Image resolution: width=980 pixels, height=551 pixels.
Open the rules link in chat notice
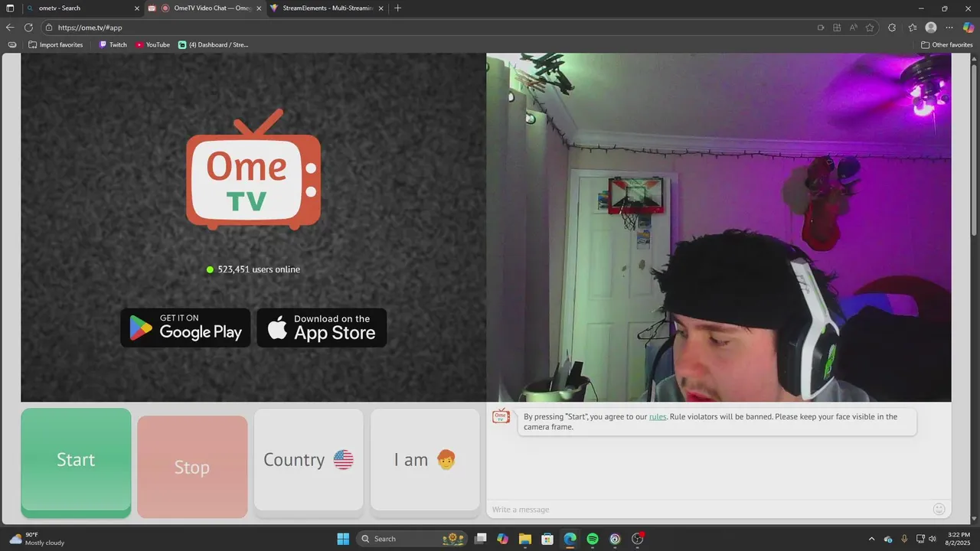click(x=658, y=417)
